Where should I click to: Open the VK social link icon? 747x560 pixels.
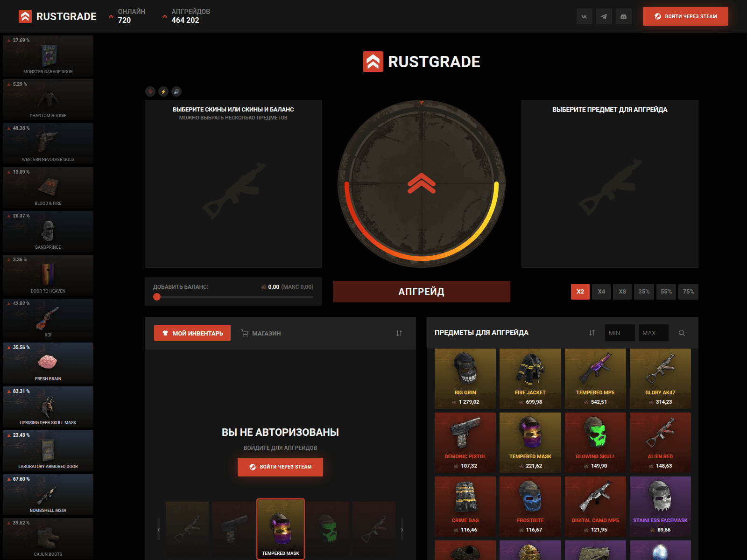click(x=584, y=16)
